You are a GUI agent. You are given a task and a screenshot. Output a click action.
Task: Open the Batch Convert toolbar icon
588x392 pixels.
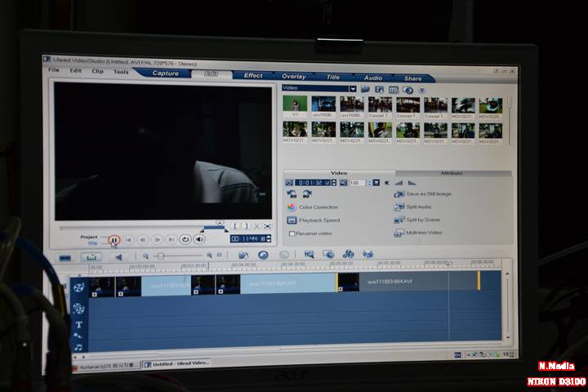pyautogui.click(x=328, y=255)
